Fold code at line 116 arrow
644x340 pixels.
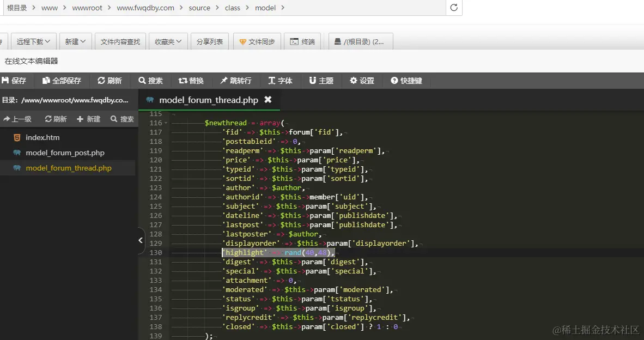pyautogui.click(x=166, y=123)
